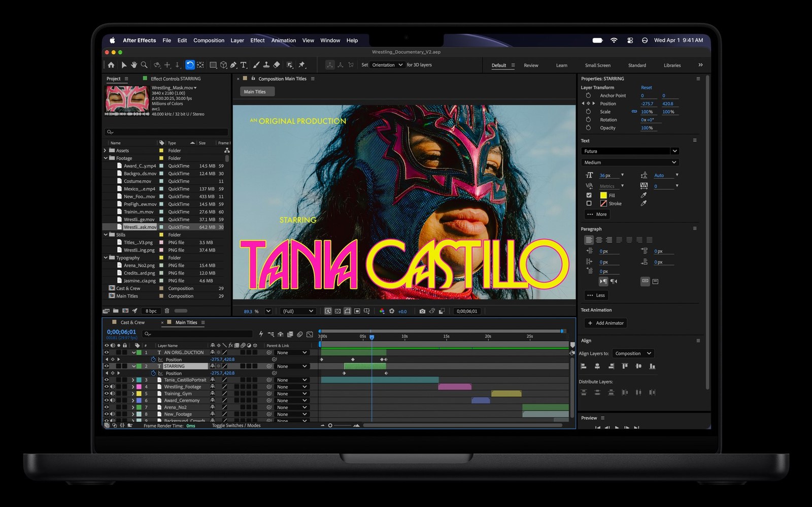The height and width of the screenshot is (507, 812).
Task: Hide the Tania_CastilloPortrait layer
Action: click(x=107, y=380)
